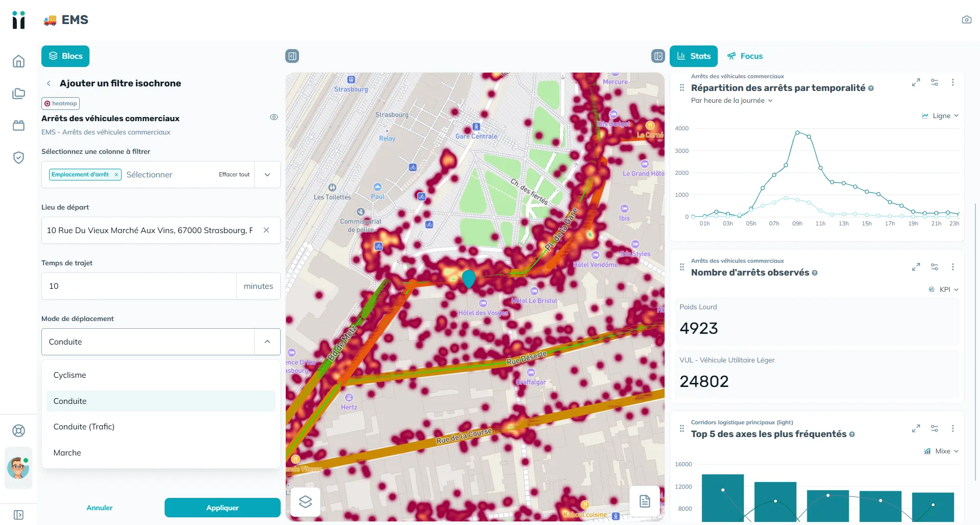This screenshot has height=525, width=980.
Task: Open settings for Répartition des arrêts chart
Action: [x=935, y=82]
